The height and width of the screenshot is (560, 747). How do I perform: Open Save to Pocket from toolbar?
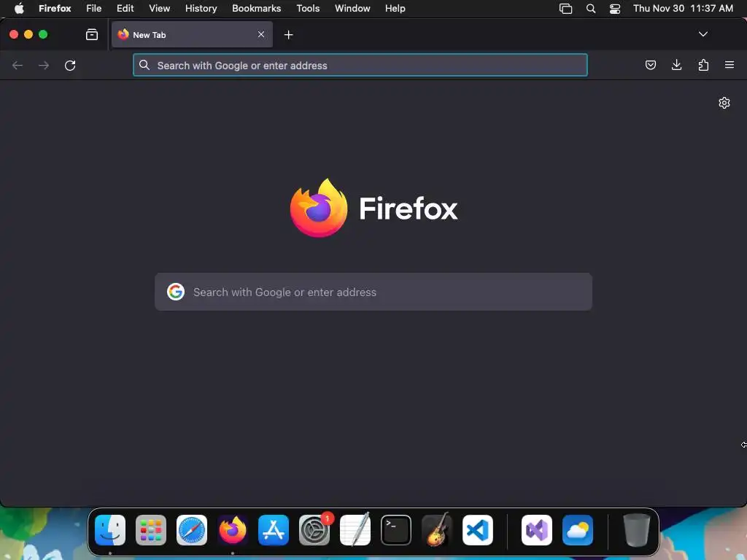coord(650,65)
